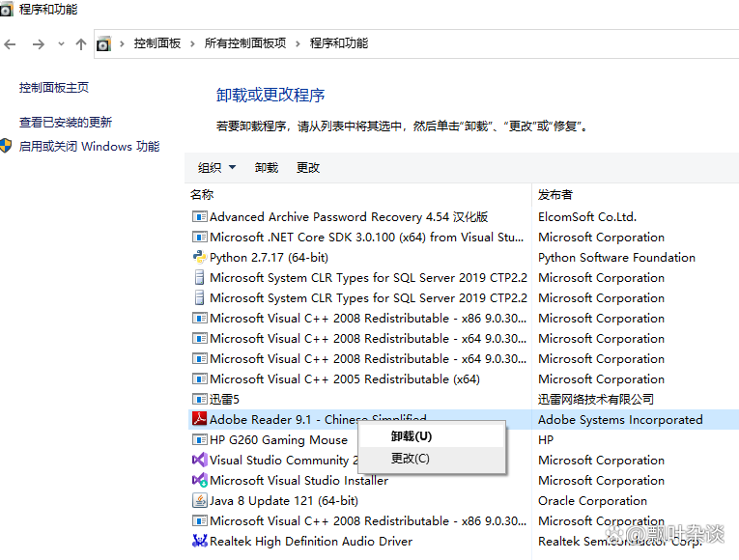
Task: Open 启用或关闭 Windows 功能 link
Action: click(x=90, y=147)
